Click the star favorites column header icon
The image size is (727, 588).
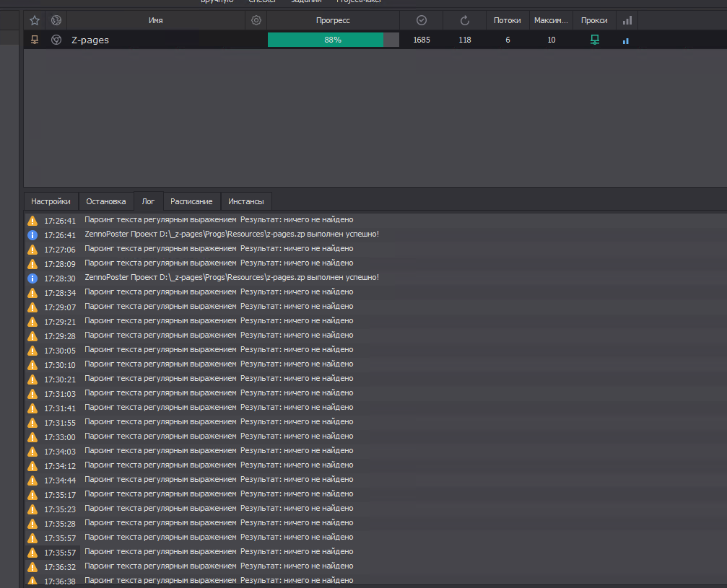[x=35, y=20]
